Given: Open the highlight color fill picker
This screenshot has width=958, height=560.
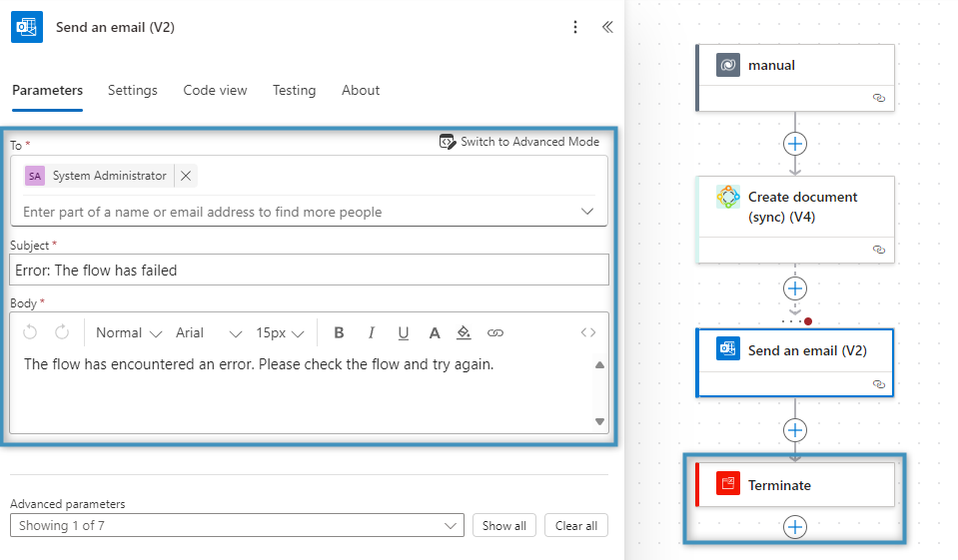Looking at the screenshot, I should click(464, 332).
